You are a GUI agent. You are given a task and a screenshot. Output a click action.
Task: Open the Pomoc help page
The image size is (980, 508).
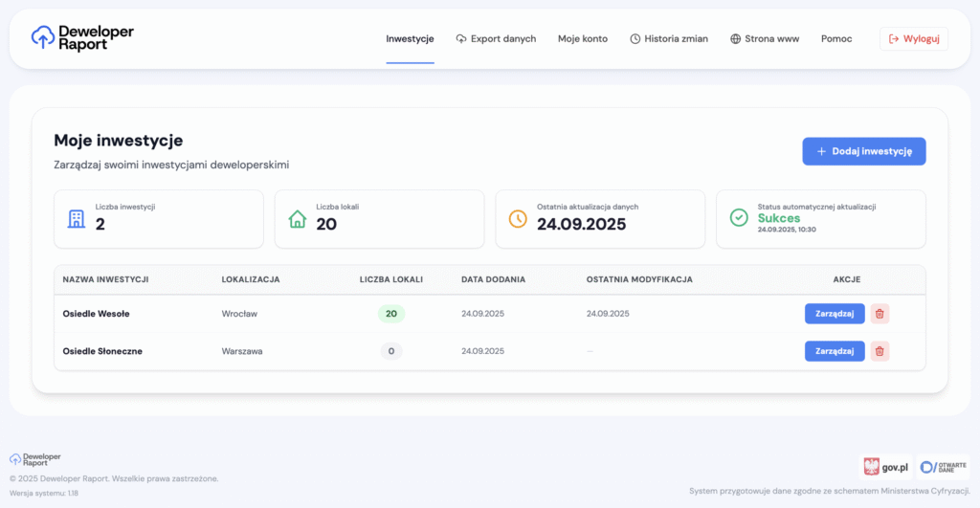tap(836, 39)
